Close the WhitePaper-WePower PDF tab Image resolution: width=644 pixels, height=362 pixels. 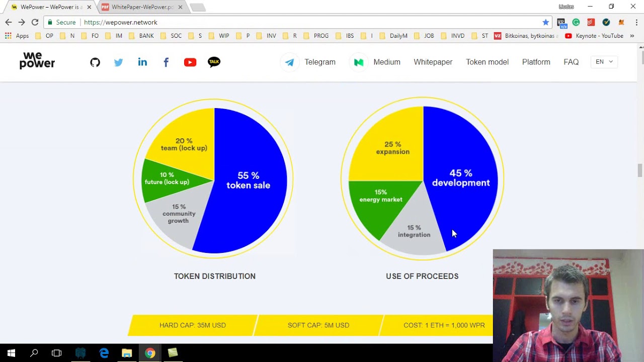point(180,7)
